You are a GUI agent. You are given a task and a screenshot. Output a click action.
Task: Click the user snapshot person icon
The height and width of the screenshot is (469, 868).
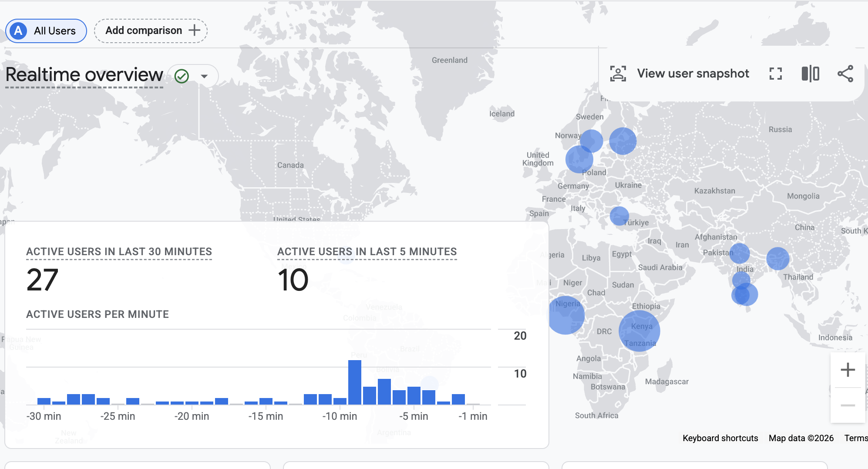click(x=618, y=74)
